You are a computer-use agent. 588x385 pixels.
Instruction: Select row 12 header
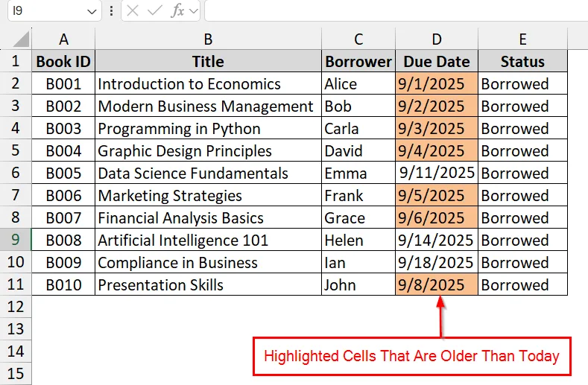(x=16, y=307)
